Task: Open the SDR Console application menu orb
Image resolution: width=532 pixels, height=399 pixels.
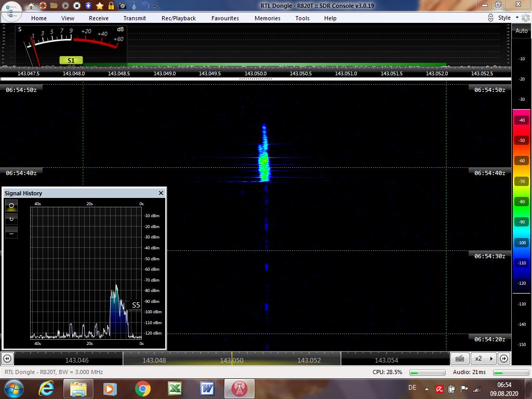Action: (11, 11)
